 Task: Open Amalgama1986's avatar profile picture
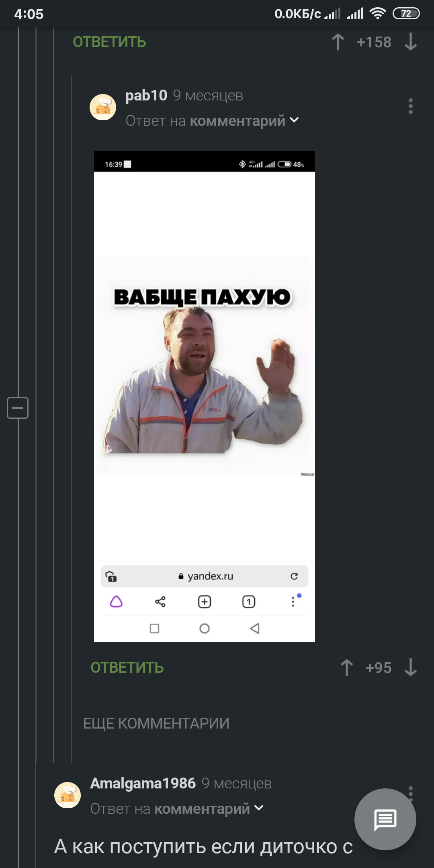[68, 795]
